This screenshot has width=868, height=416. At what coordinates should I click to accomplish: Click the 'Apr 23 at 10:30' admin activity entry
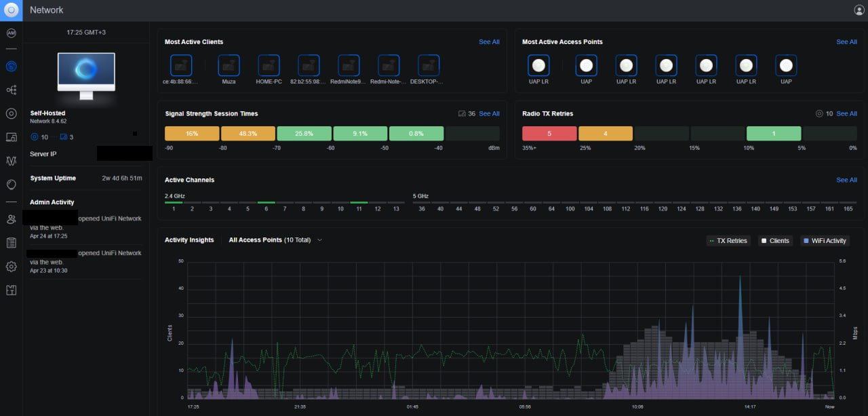48,270
